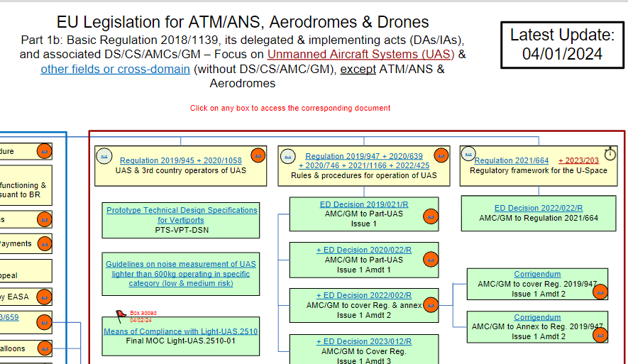Click stopwatch icon on Regulation 2021/664 box
The image size is (628, 364).
610,153
